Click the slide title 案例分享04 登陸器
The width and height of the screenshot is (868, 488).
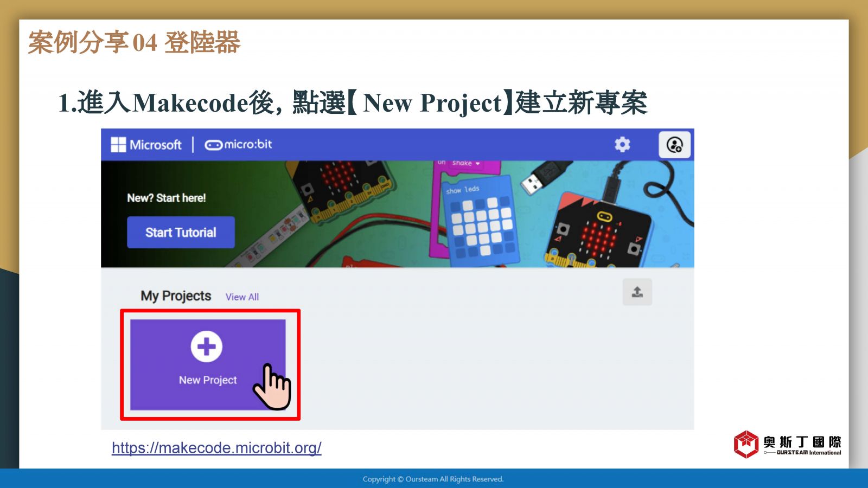[134, 42]
